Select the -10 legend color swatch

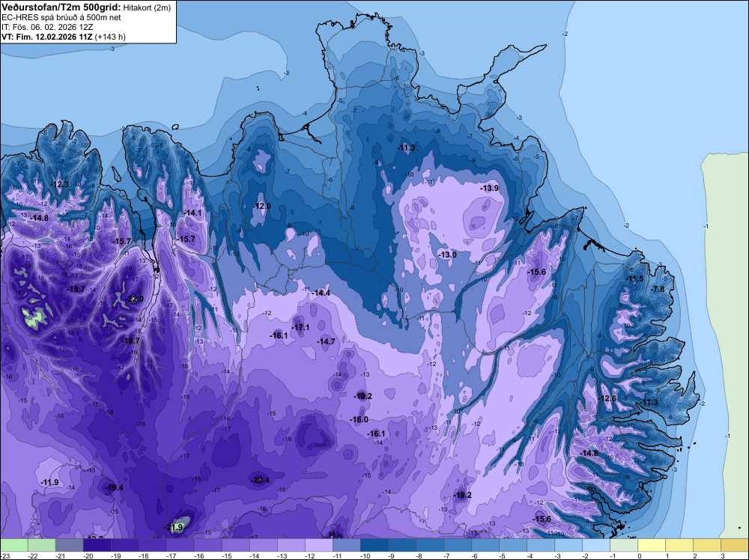coord(374,545)
